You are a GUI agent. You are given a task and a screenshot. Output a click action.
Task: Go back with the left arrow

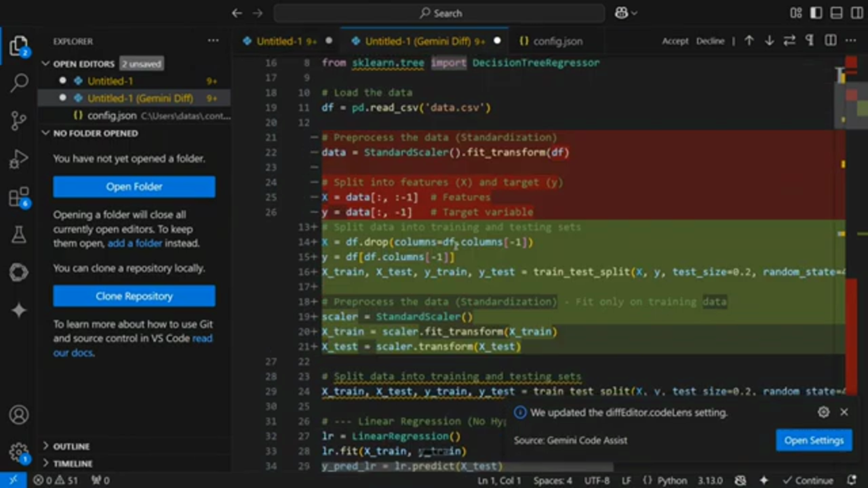[237, 13]
